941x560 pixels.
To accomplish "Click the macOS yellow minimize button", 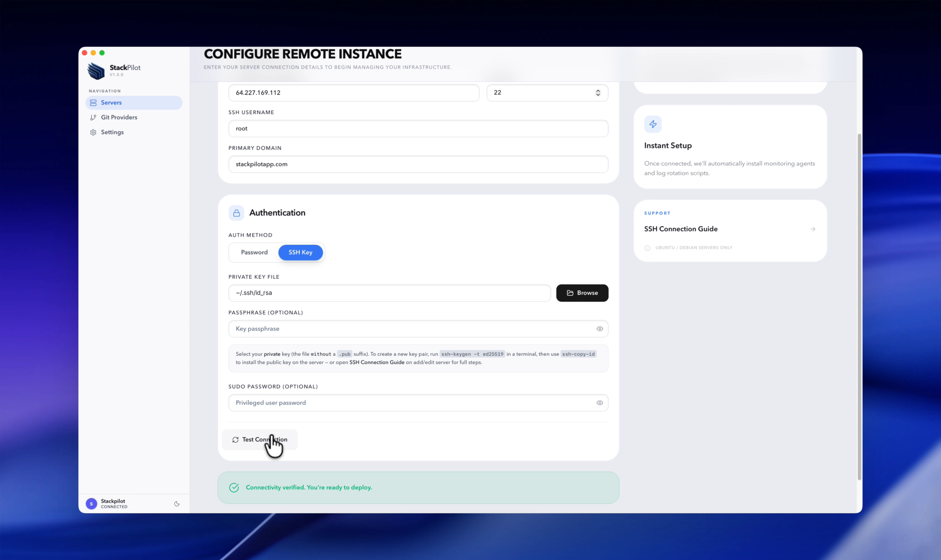I will 93,53.
